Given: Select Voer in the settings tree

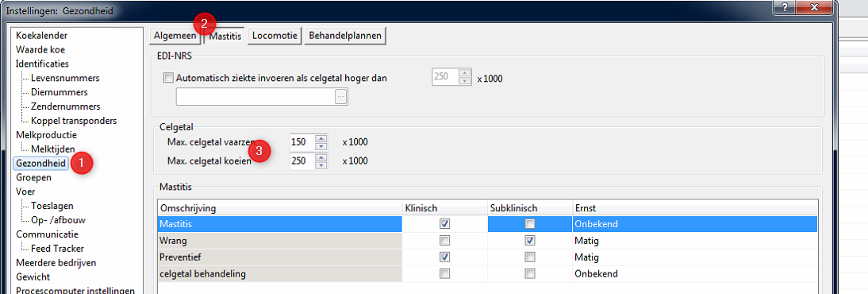Looking at the screenshot, I should tap(25, 191).
